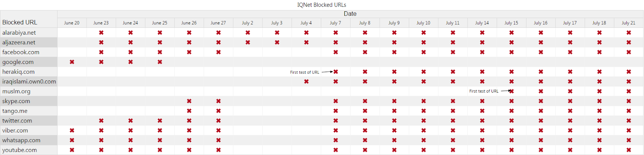Click the Blocked URL column header

click(20, 23)
